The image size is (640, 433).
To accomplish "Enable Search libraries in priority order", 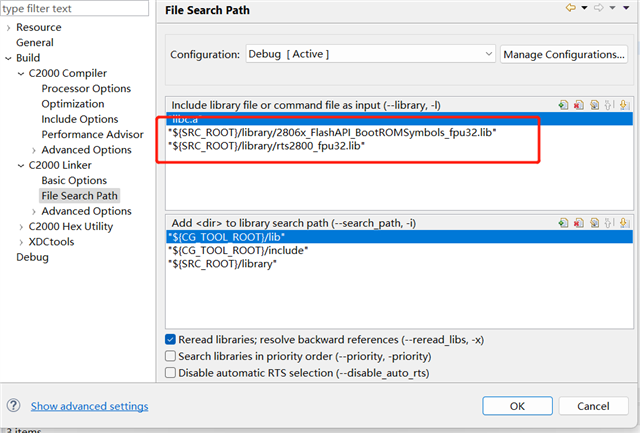I will click(171, 355).
